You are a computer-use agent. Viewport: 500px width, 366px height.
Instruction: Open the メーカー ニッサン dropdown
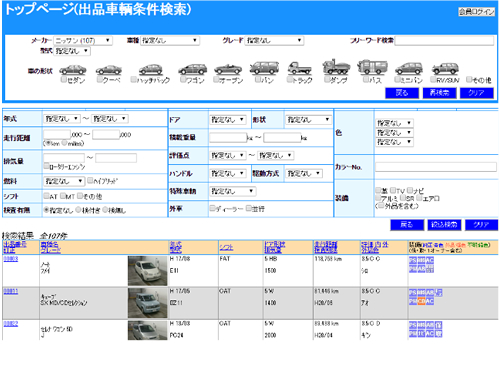pyautogui.click(x=83, y=41)
